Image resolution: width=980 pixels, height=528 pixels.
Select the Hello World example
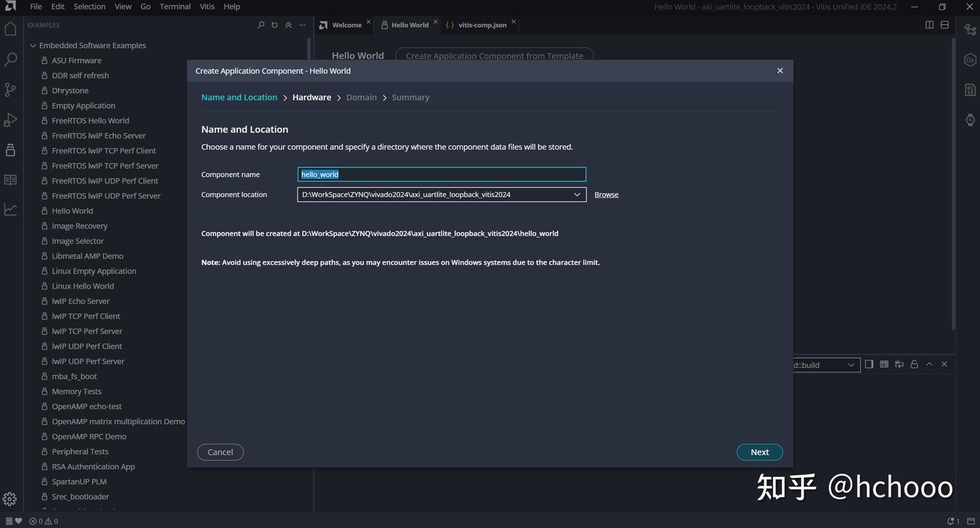pyautogui.click(x=72, y=211)
